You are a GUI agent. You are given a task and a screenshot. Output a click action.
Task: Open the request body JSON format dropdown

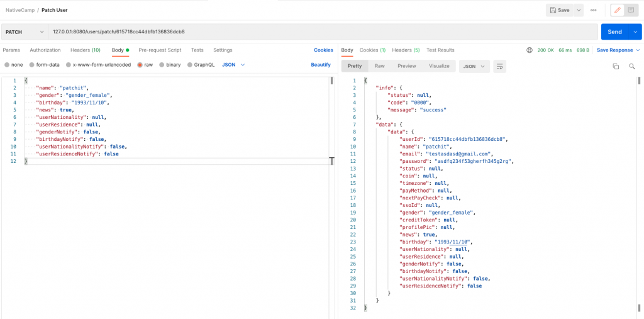(233, 65)
